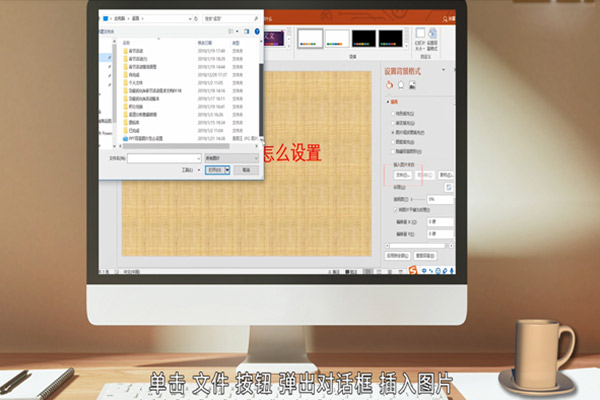Select the 已完成 folder row
600x400 pixels.
[190, 131]
